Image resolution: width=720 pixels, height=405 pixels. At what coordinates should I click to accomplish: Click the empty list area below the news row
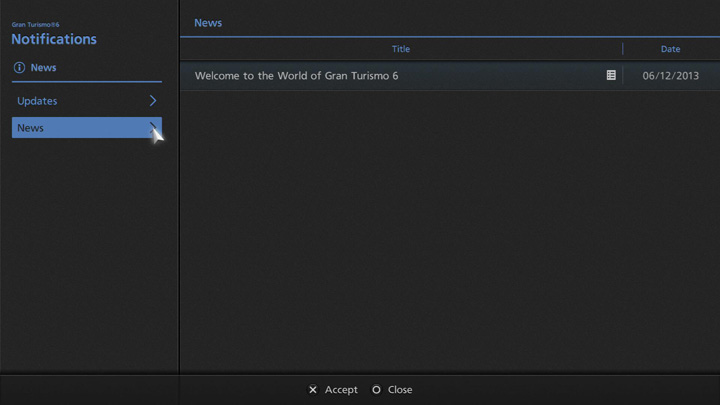coord(450,230)
